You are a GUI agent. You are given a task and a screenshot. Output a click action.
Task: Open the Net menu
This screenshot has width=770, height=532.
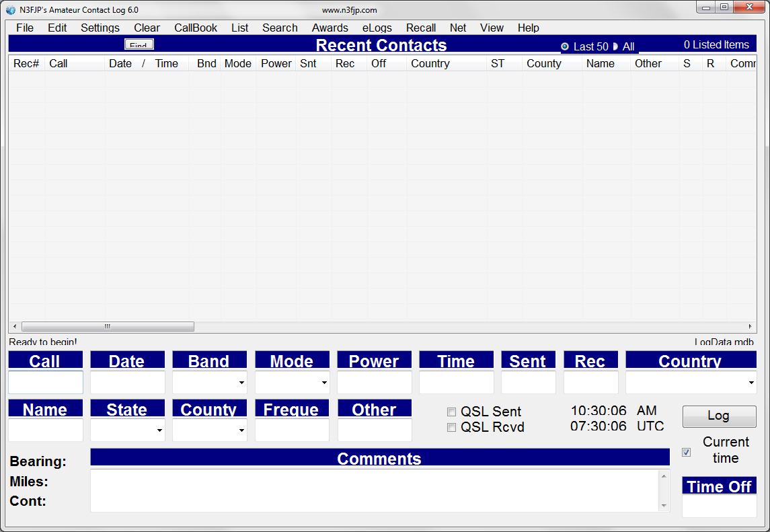(x=458, y=28)
